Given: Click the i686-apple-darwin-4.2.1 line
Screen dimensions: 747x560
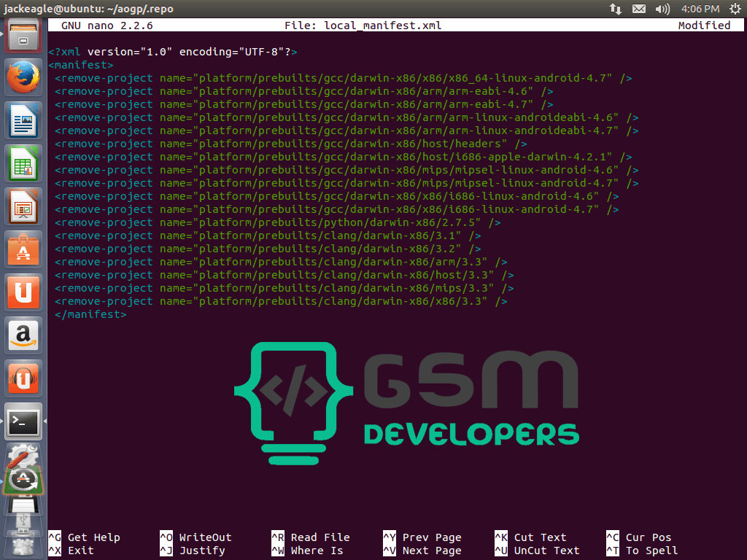Looking at the screenshot, I should (344, 157).
